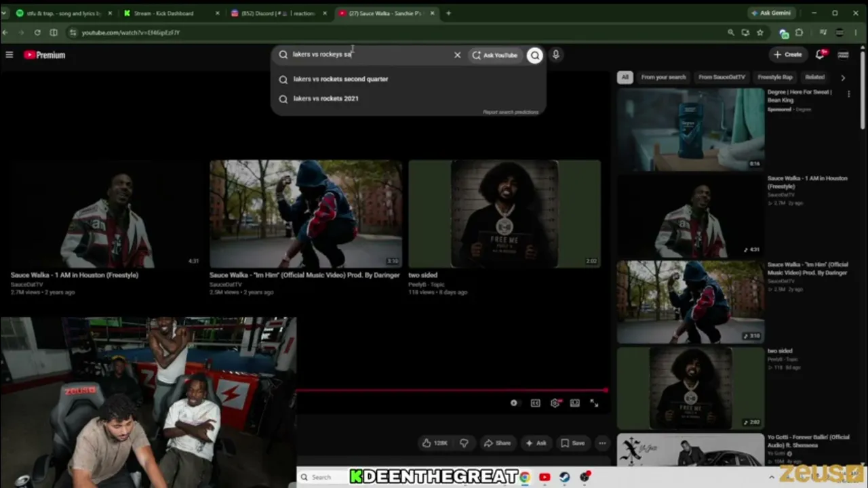Viewport: 868px width, 488px height.
Task: Click the Create button
Action: 787,55
